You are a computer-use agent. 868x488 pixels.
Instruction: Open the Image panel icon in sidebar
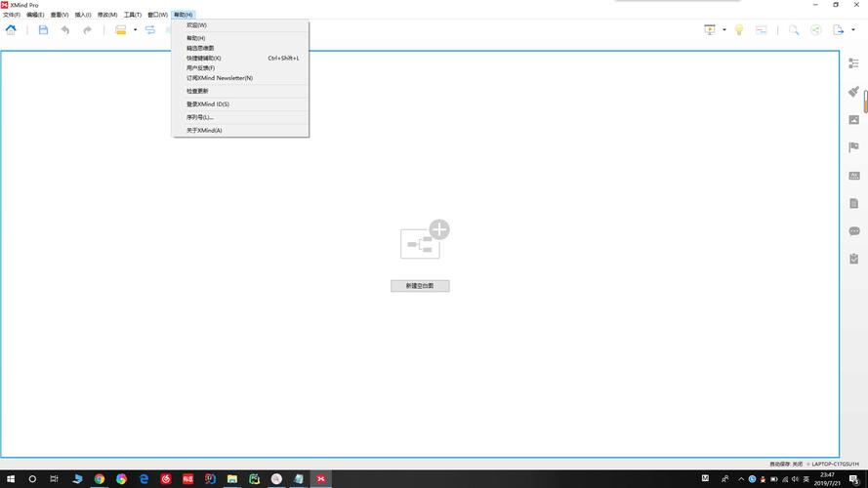click(x=853, y=120)
